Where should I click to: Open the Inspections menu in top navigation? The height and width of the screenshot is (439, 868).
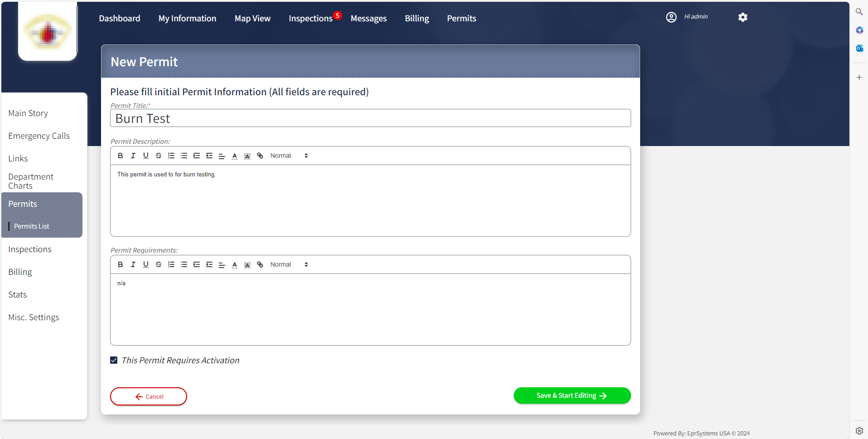tap(310, 19)
